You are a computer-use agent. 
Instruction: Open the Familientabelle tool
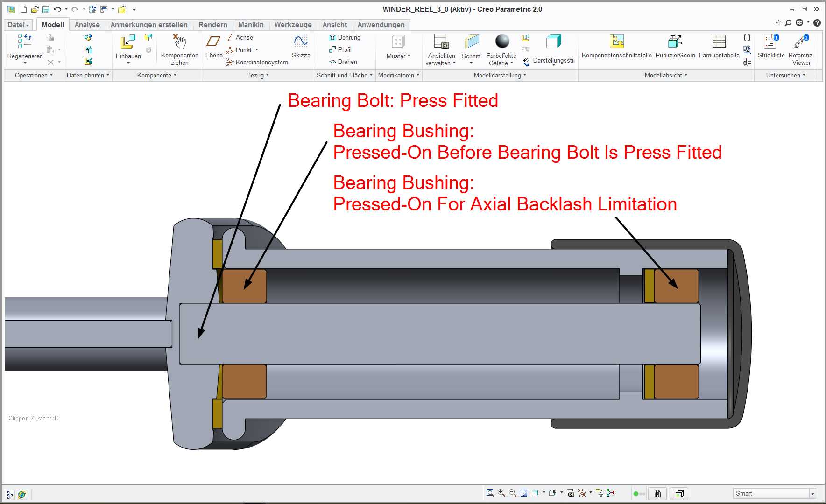(x=719, y=41)
